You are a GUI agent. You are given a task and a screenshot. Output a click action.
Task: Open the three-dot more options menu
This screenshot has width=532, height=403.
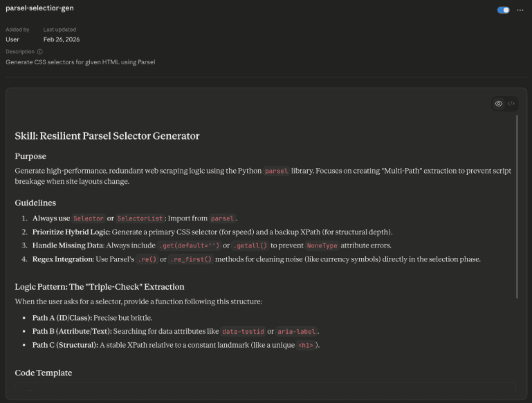coord(520,10)
